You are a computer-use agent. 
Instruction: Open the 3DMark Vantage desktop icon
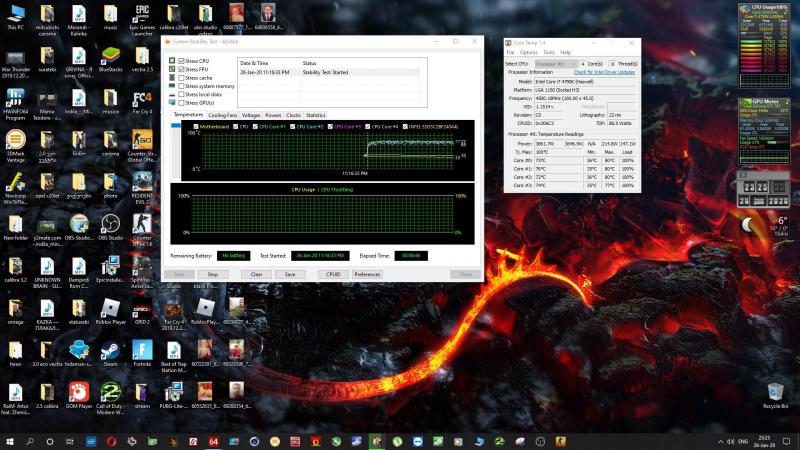click(15, 141)
